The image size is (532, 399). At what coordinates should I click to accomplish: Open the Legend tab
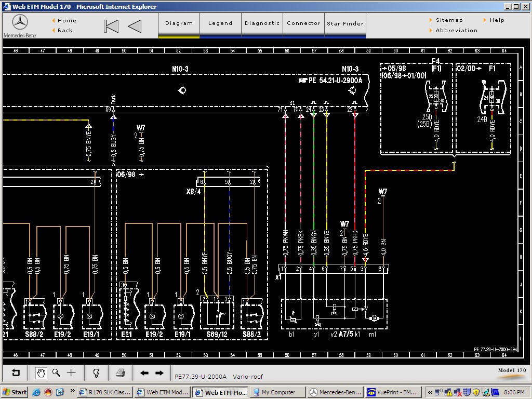click(220, 23)
